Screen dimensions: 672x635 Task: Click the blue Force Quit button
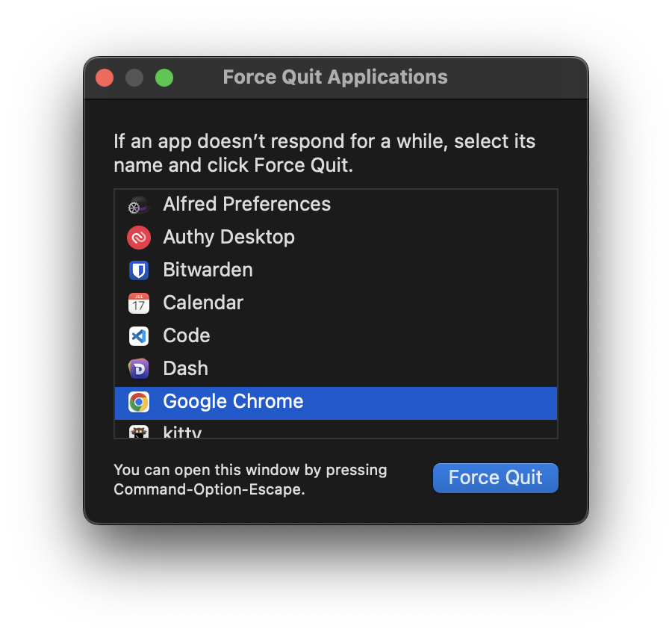pos(496,477)
